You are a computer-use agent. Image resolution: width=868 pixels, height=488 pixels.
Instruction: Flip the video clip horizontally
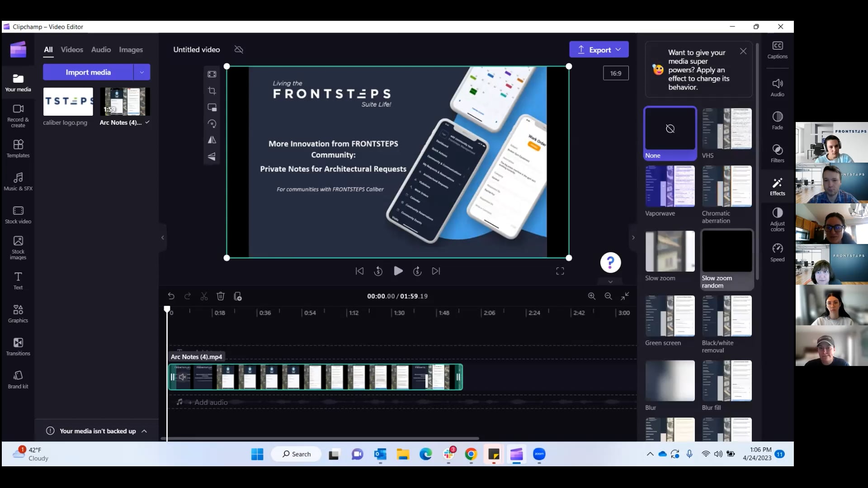pos(212,140)
